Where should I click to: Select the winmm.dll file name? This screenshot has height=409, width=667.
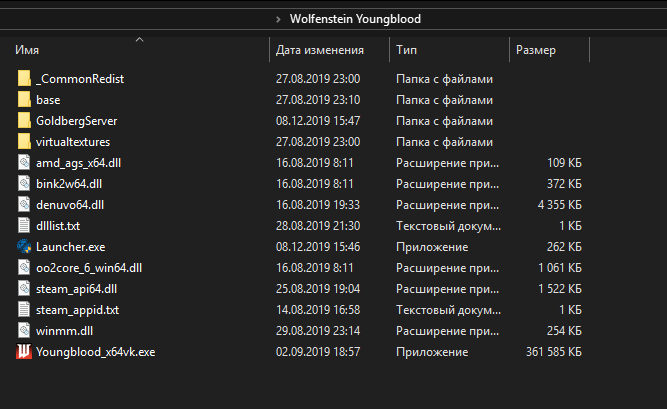[x=65, y=331]
